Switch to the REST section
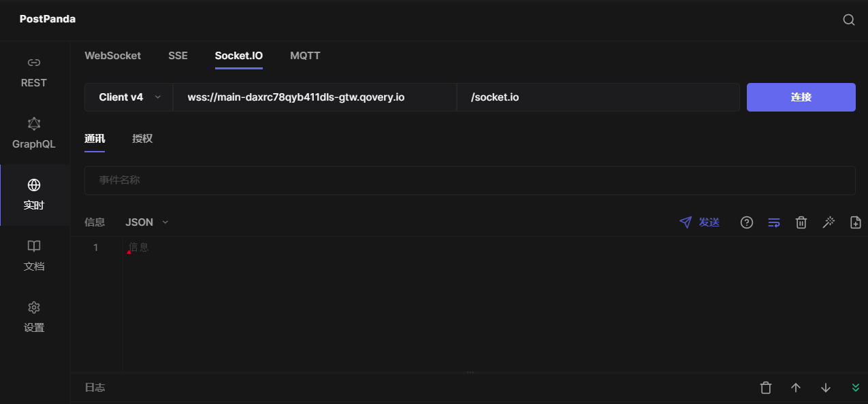 tap(33, 72)
